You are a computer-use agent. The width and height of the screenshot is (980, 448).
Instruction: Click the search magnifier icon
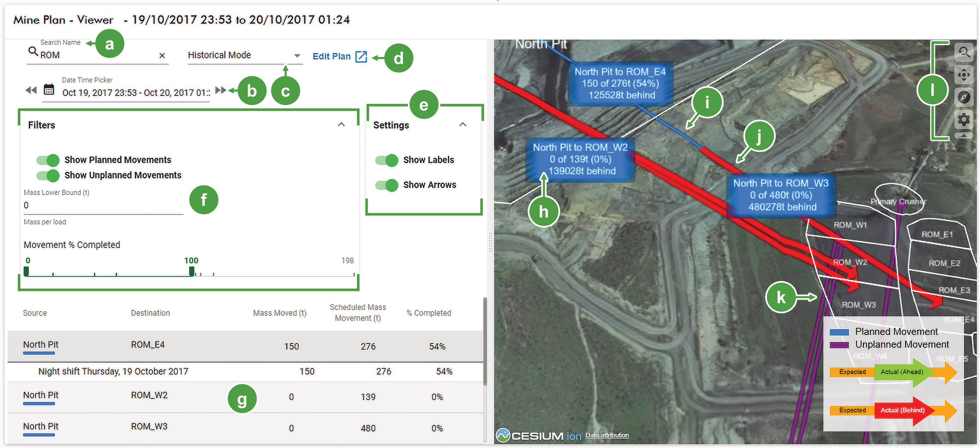33,51
